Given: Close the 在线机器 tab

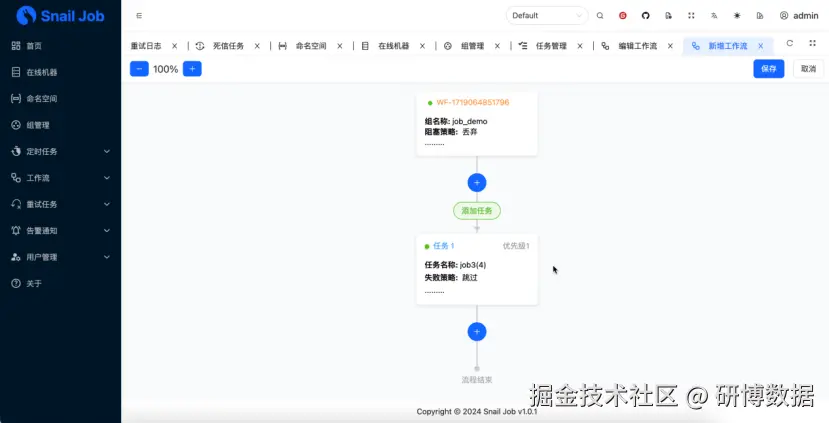Looking at the screenshot, I should pos(422,46).
